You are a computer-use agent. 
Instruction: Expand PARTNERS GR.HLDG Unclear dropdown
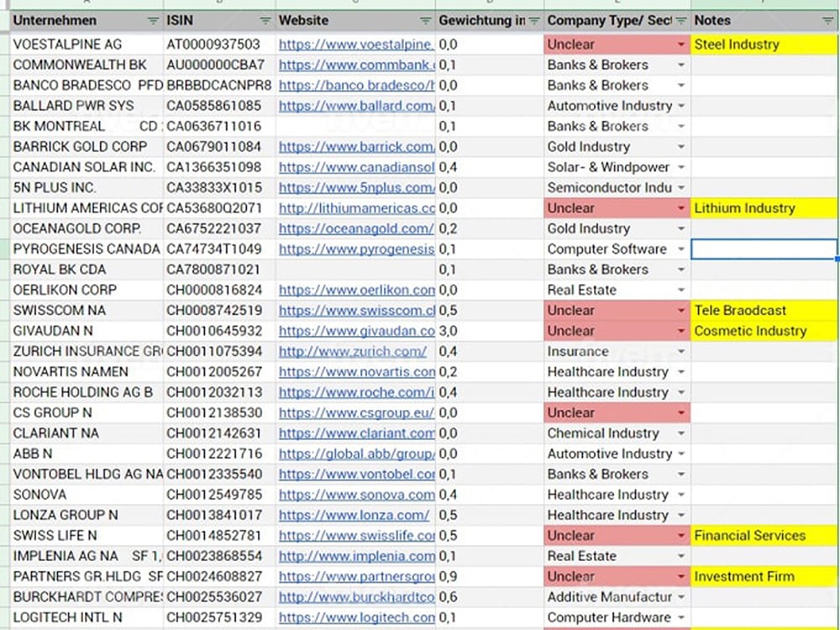[681, 576]
